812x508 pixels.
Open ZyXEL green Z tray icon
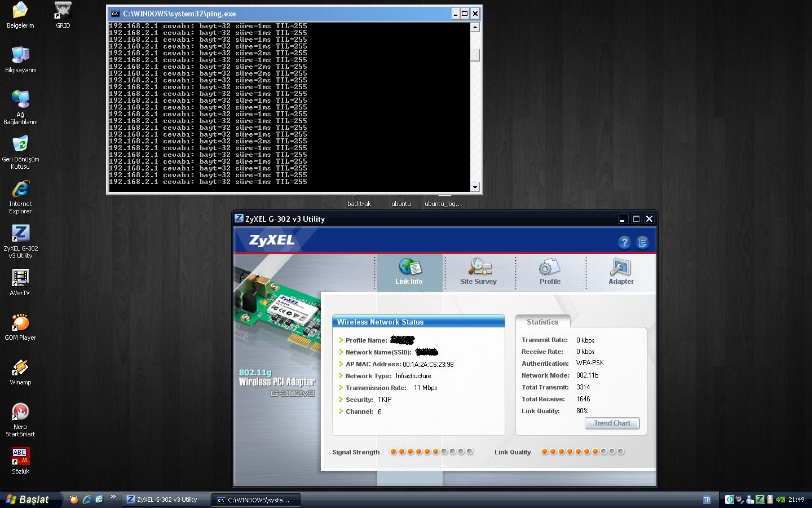click(760, 500)
